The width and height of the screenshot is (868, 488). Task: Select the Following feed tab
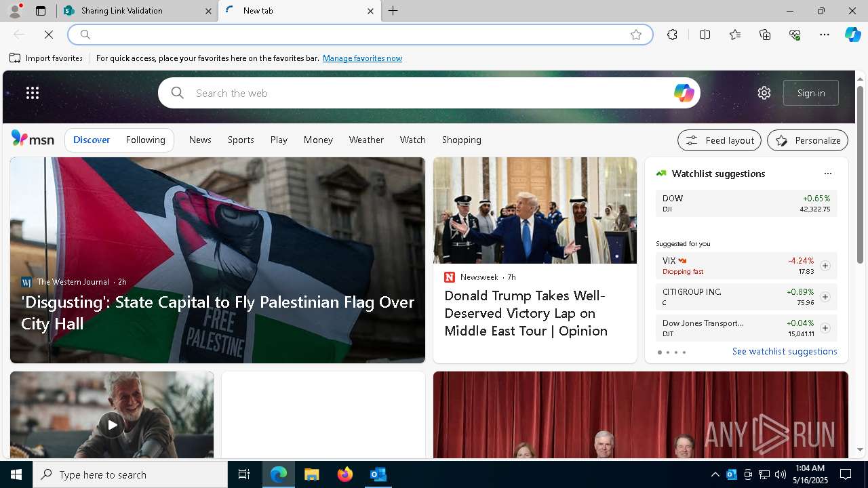(x=146, y=140)
